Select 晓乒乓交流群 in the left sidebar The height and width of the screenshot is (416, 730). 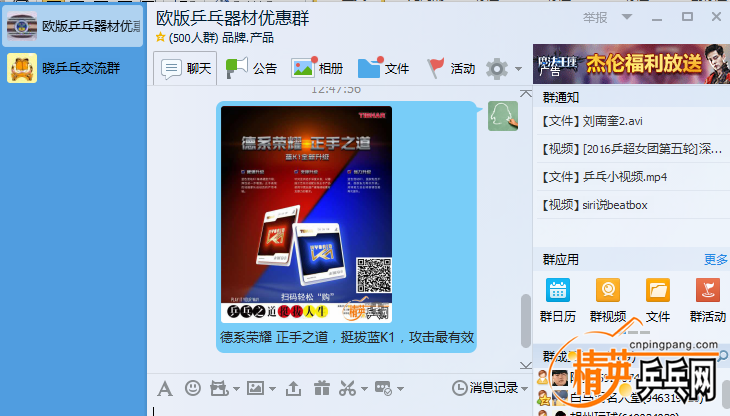coord(73,68)
